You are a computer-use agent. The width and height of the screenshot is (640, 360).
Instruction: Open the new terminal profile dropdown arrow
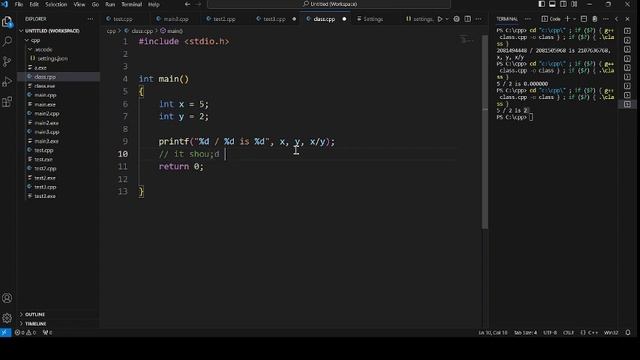[574, 19]
